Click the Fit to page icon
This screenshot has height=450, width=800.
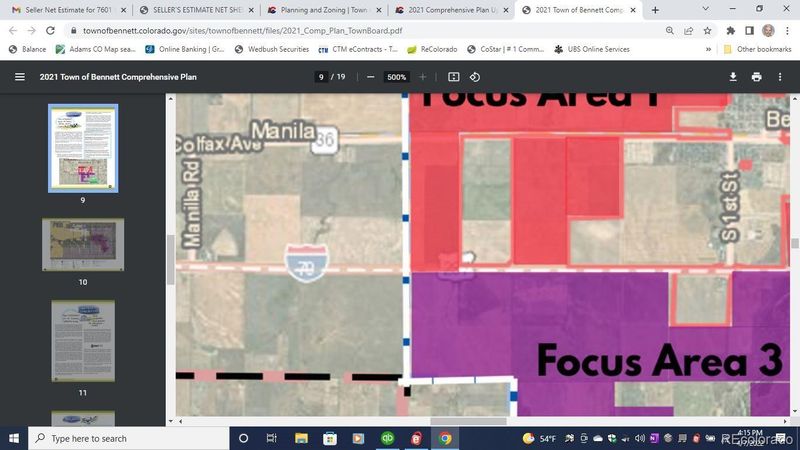(454, 77)
